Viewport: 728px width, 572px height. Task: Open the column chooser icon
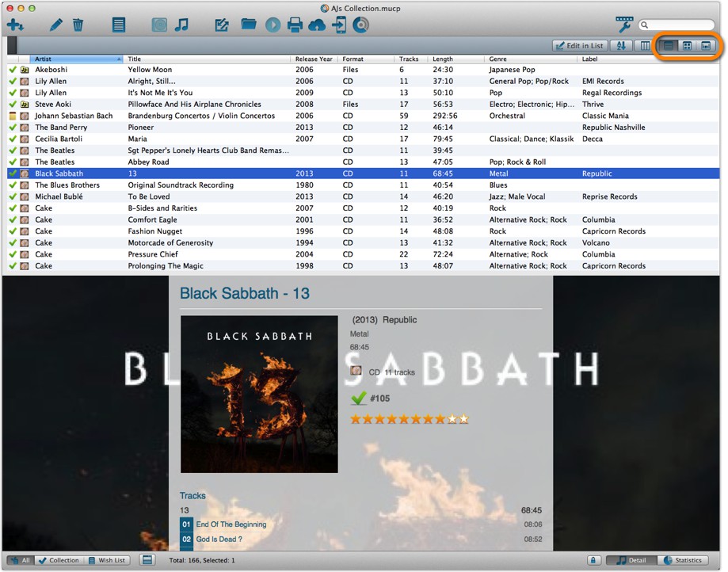pyautogui.click(x=646, y=45)
